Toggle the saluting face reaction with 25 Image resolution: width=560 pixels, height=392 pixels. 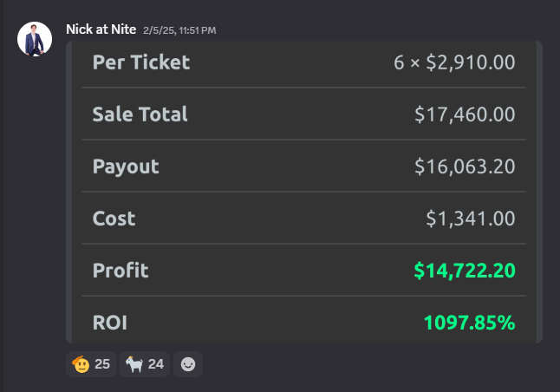(x=91, y=364)
